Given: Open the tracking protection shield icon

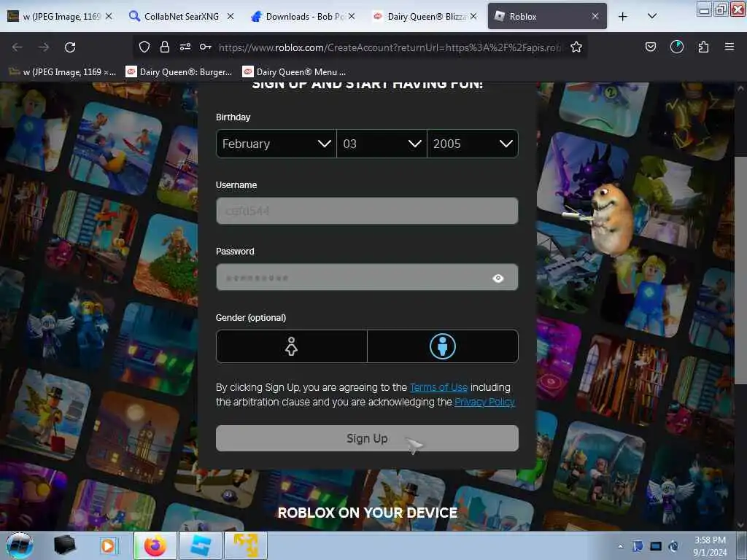Looking at the screenshot, I should click(144, 47).
